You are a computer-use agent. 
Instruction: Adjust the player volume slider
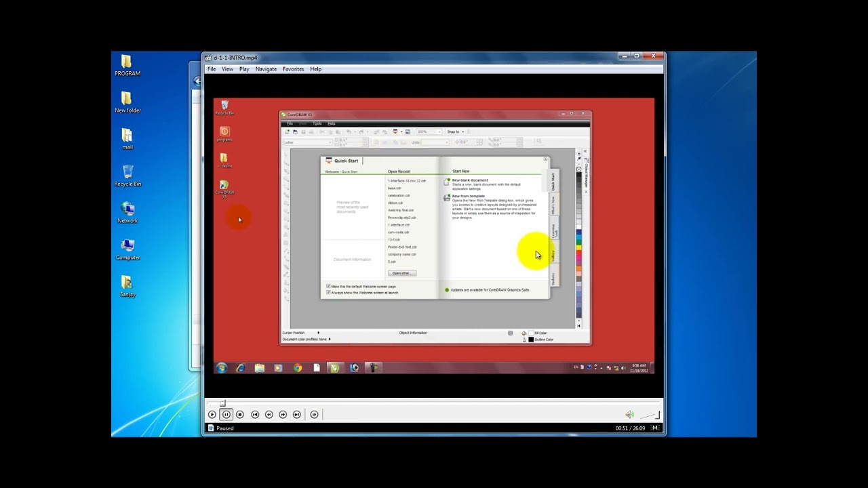point(650,414)
